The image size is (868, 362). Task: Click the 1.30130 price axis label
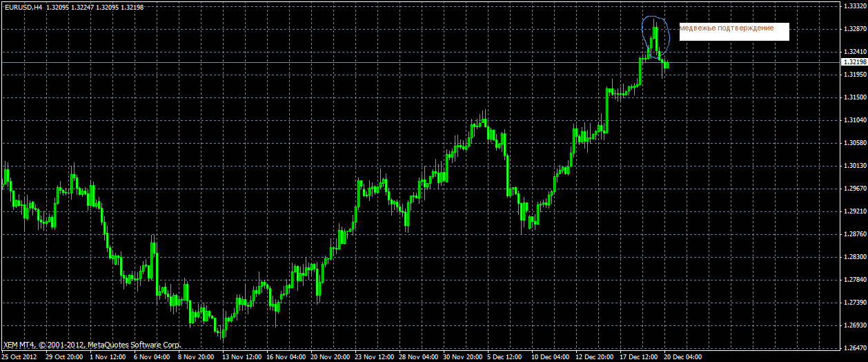click(854, 166)
